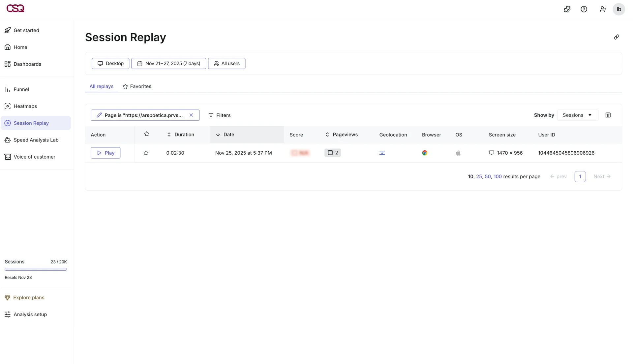Open the integrations puzzle icon
Screen dimensions: 633x364
567,9
